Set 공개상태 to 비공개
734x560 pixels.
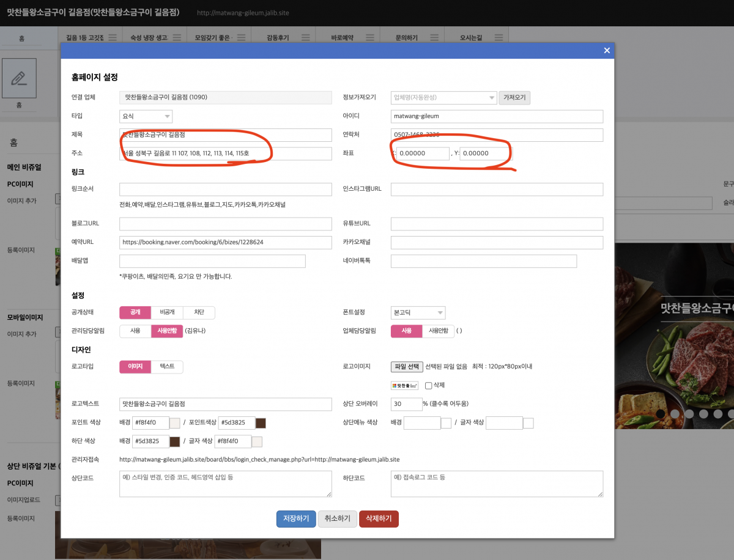coord(167,312)
